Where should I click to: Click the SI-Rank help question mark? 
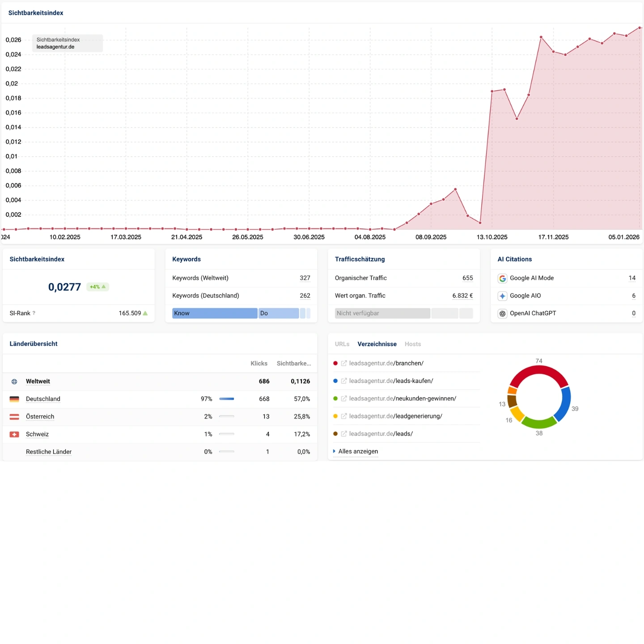pos(34,313)
